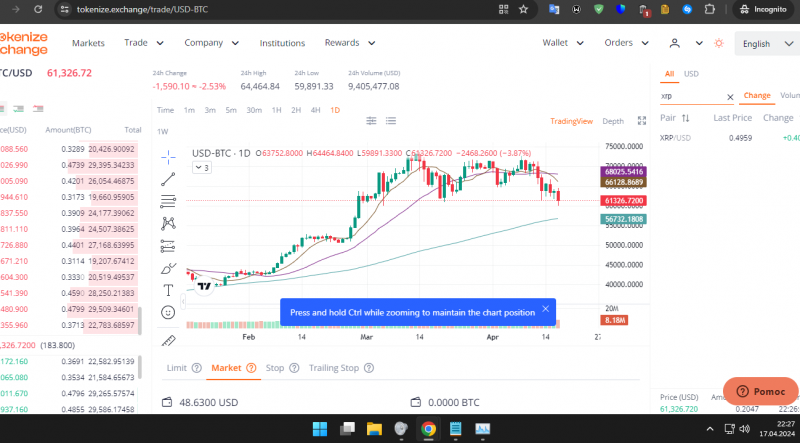
Task: Open chart indicator settings icon
Action: pyautogui.click(x=371, y=121)
